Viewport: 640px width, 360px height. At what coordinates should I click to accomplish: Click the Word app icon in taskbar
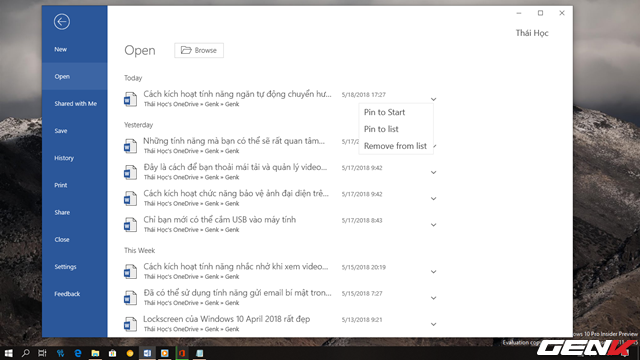coord(147,353)
